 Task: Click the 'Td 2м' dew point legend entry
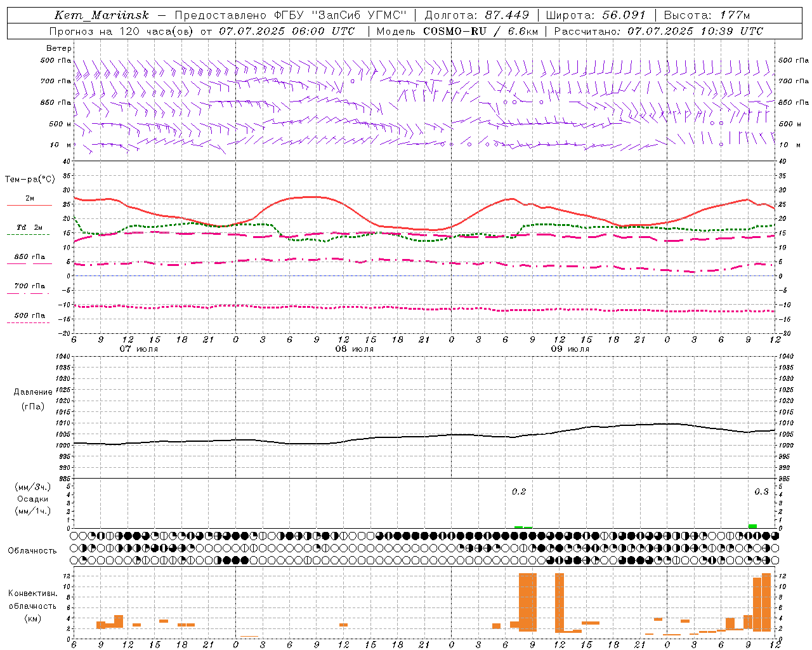pyautogui.click(x=29, y=227)
